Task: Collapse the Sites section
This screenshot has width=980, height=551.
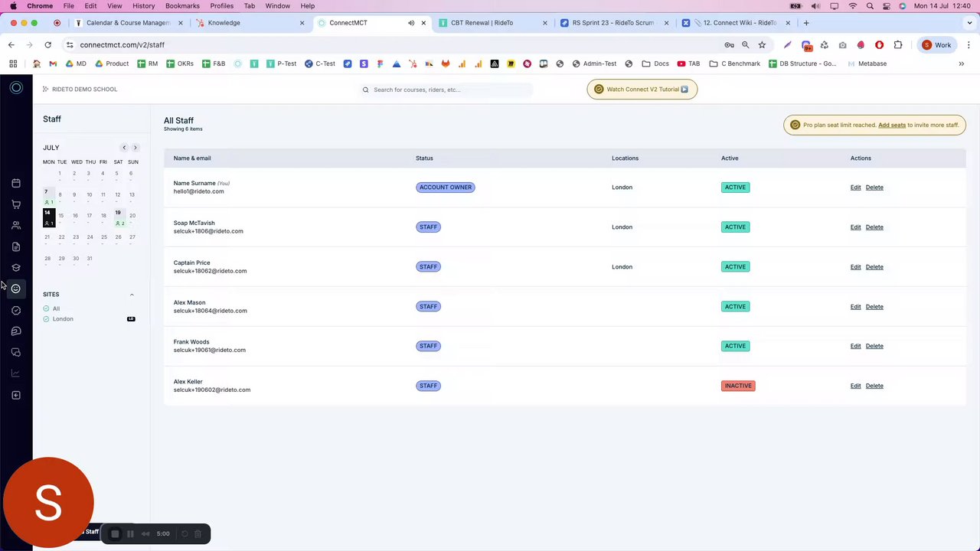Action: [x=132, y=295]
